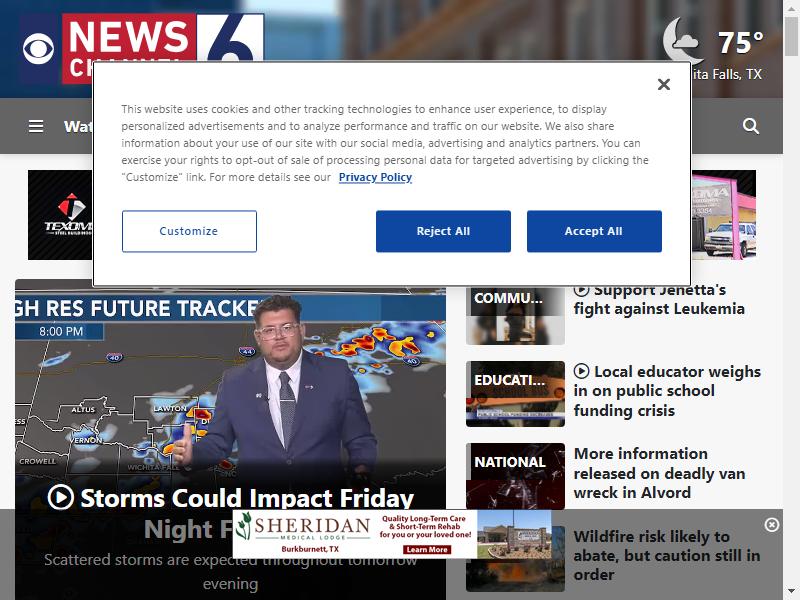Play the Storms Could Impact Friday video
800x600 pixels.
click(x=61, y=497)
